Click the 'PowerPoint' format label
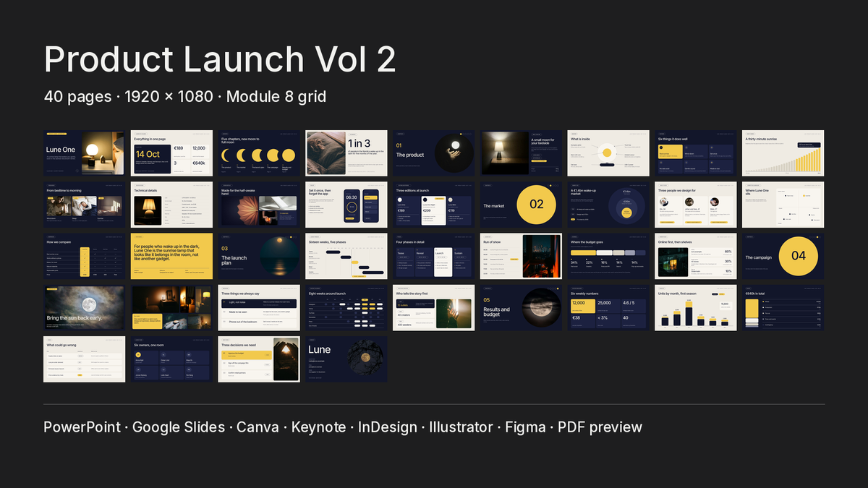868x488 pixels. 82,427
